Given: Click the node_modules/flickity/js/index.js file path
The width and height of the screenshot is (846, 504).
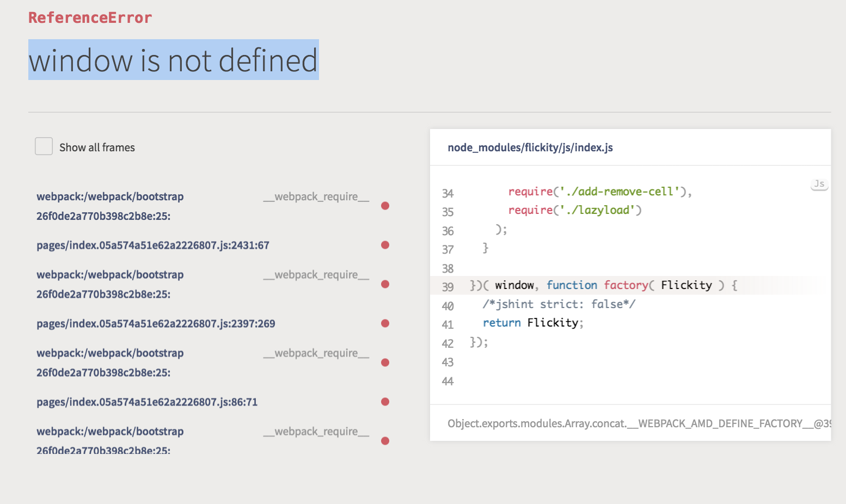Looking at the screenshot, I should [x=530, y=147].
